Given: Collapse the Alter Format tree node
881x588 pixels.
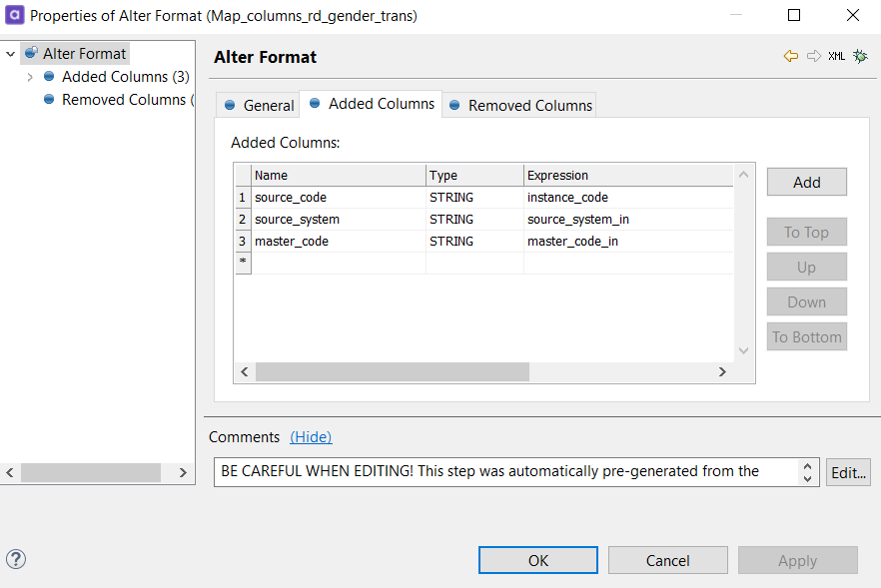Looking at the screenshot, I should (8, 53).
